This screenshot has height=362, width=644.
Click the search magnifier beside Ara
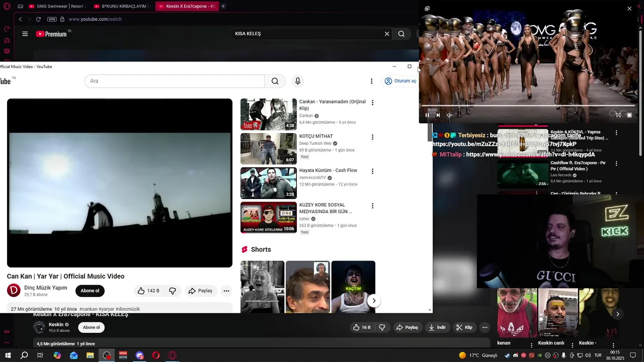click(275, 81)
